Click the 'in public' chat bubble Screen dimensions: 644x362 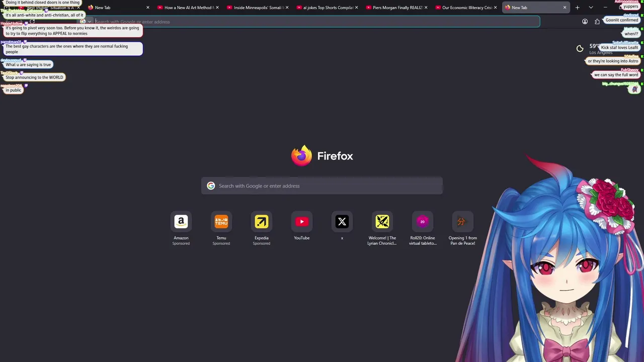[13, 90]
